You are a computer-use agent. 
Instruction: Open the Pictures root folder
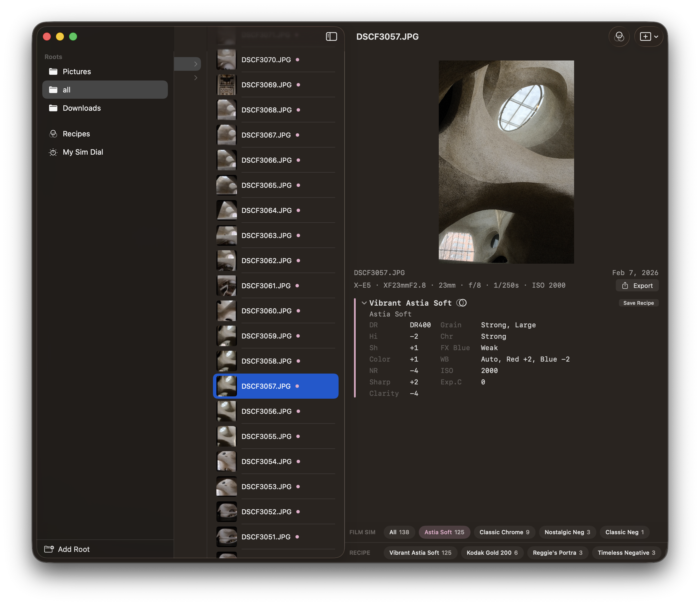(x=76, y=71)
